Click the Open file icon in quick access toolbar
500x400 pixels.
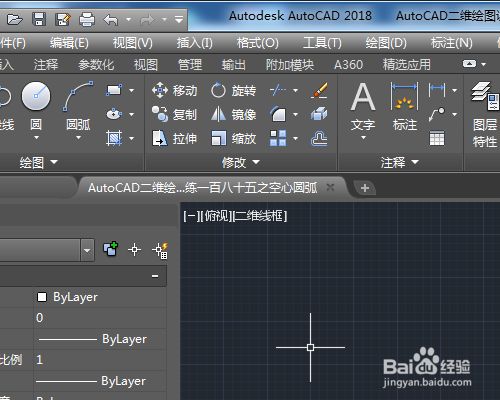[15, 20]
